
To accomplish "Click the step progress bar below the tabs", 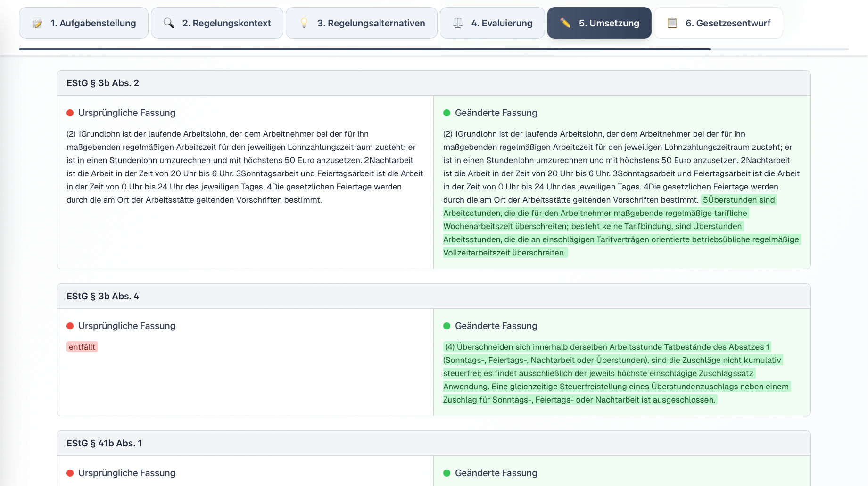I will tap(434, 49).
